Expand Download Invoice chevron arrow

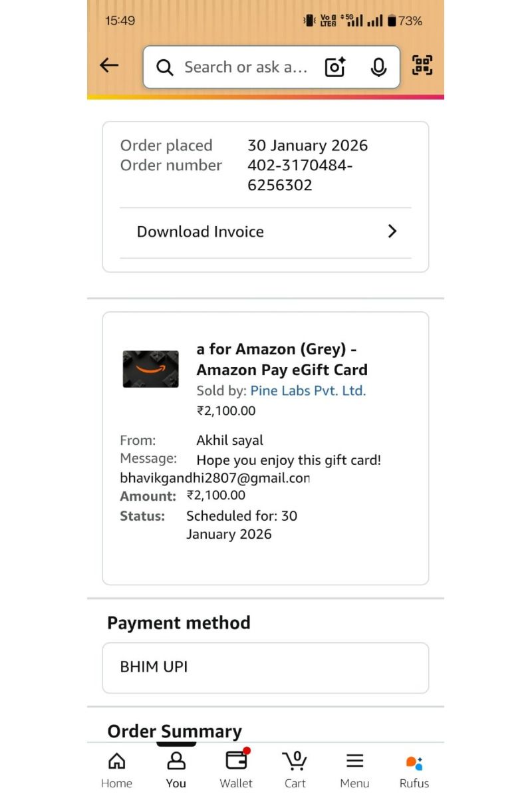pyautogui.click(x=392, y=231)
